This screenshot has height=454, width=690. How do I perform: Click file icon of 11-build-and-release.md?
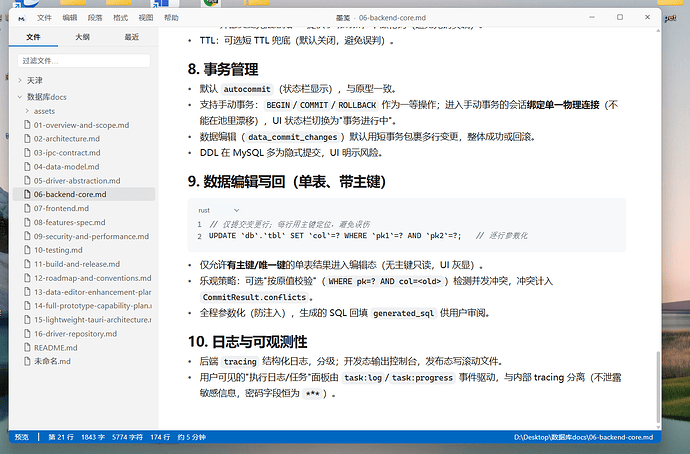(x=27, y=264)
